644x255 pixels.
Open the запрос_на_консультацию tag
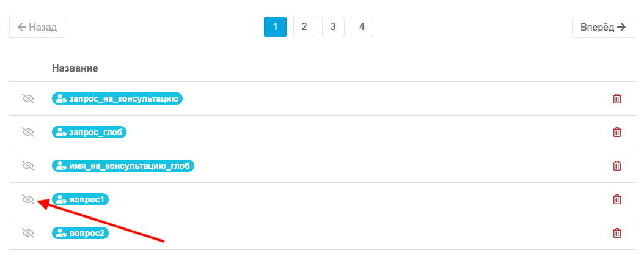pos(117,98)
